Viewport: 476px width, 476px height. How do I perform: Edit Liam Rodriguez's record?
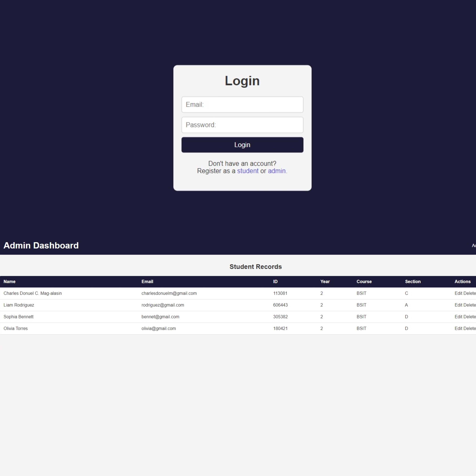point(458,305)
